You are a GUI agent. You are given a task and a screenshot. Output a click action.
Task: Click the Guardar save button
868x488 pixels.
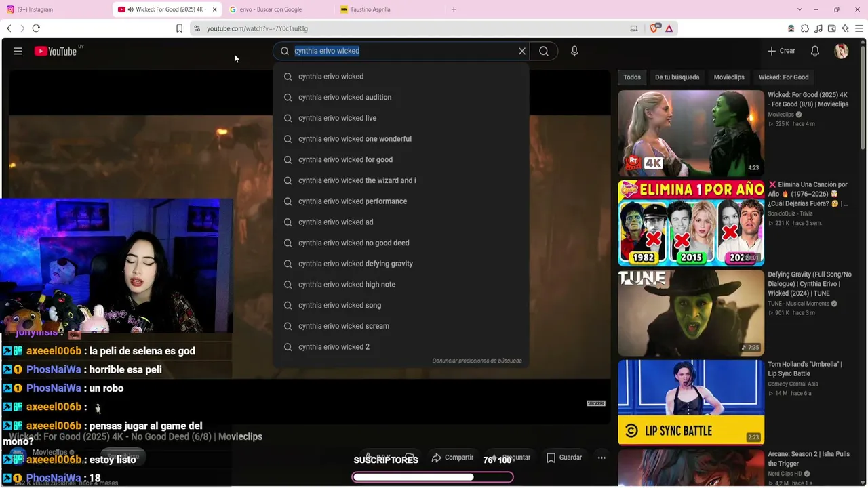coord(564,457)
